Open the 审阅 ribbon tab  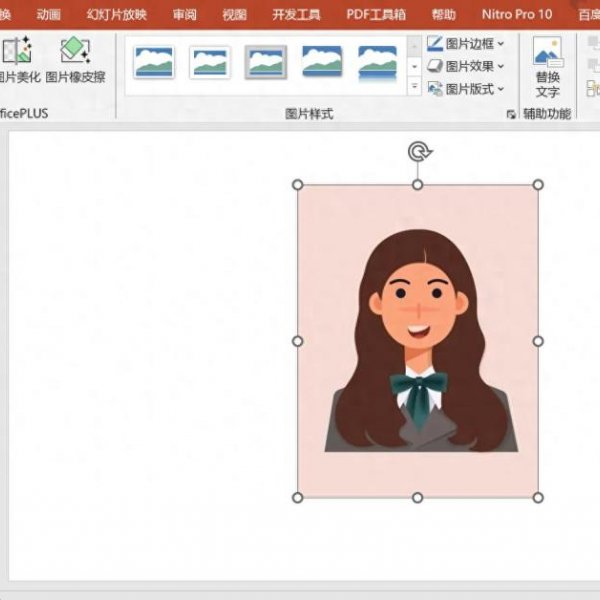pyautogui.click(x=184, y=14)
